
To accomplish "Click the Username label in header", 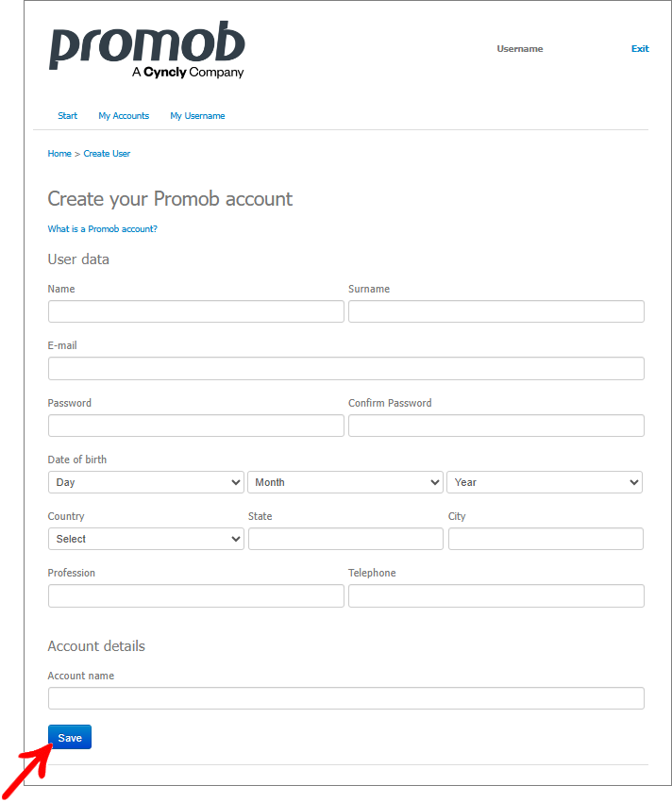I will click(520, 48).
